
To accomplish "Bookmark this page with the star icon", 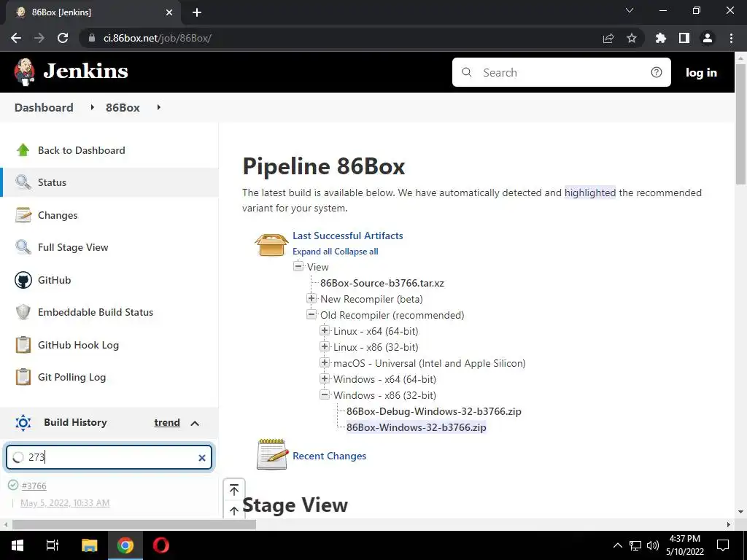I will pos(632,38).
